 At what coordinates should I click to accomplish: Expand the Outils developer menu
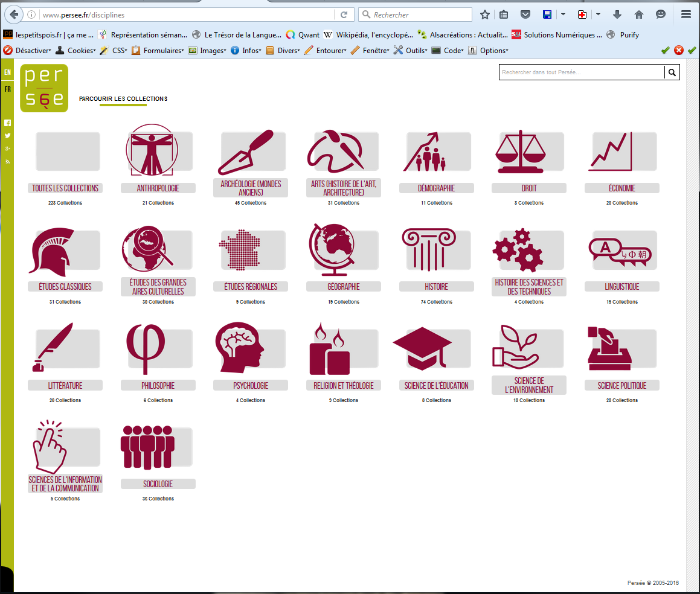pyautogui.click(x=410, y=51)
